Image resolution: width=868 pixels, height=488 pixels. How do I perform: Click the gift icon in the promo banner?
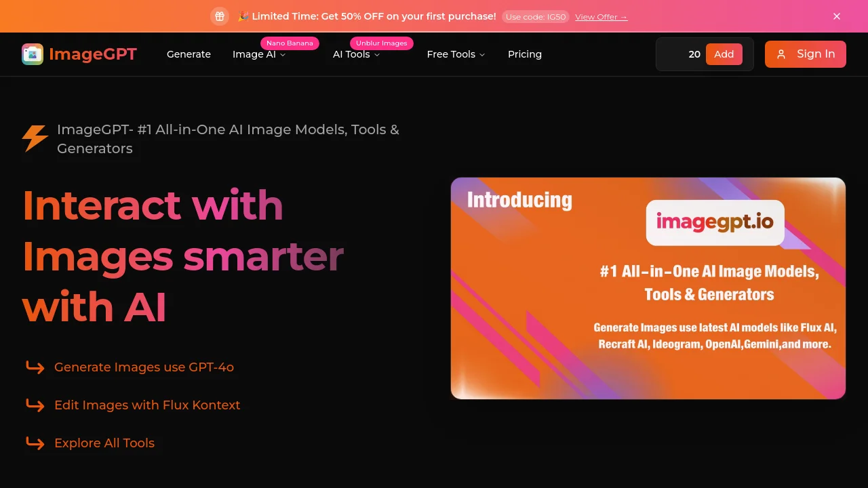click(220, 16)
